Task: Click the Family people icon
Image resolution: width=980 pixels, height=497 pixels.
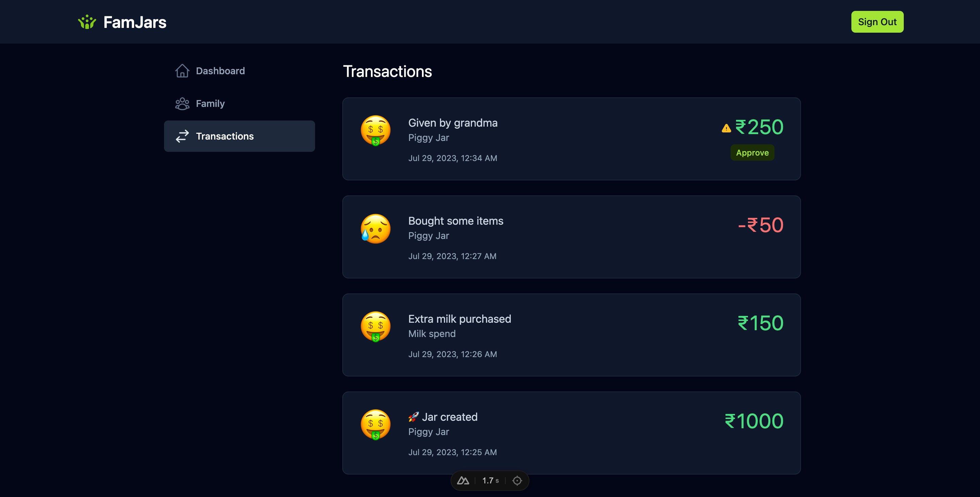Action: coord(182,103)
